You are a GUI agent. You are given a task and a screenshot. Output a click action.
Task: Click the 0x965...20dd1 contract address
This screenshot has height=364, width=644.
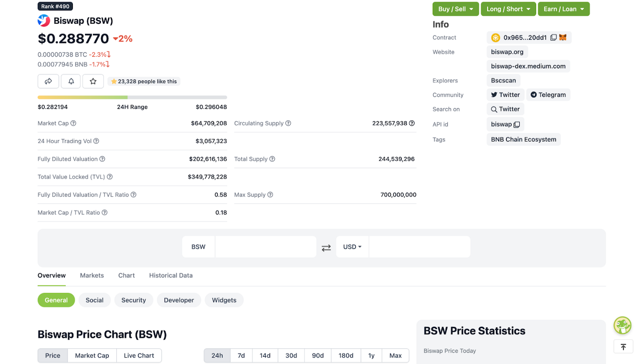[525, 38]
